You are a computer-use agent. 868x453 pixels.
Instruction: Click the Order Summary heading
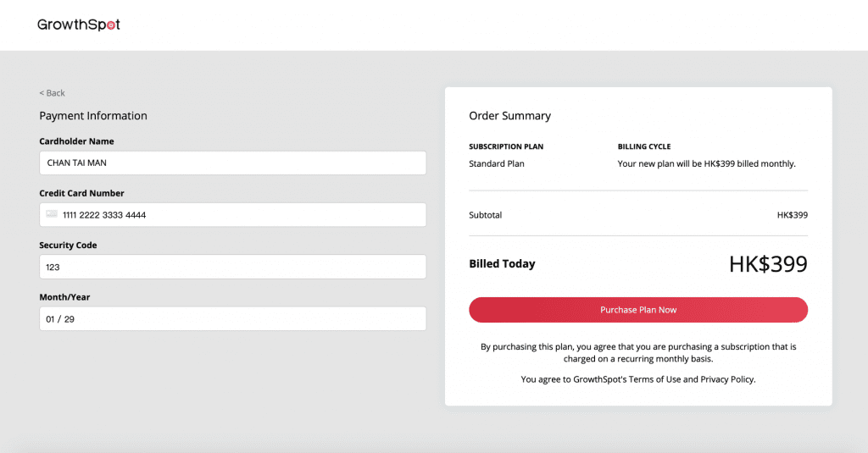pyautogui.click(x=509, y=116)
